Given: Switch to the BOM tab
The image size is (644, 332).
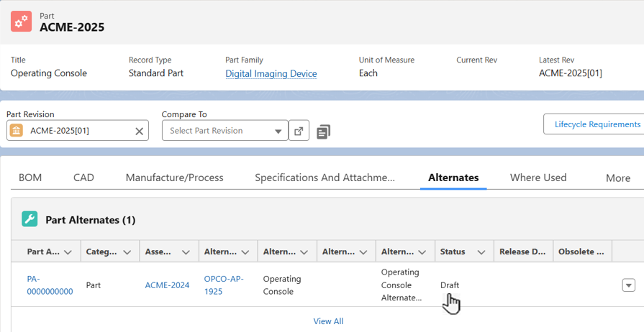Looking at the screenshot, I should [30, 177].
